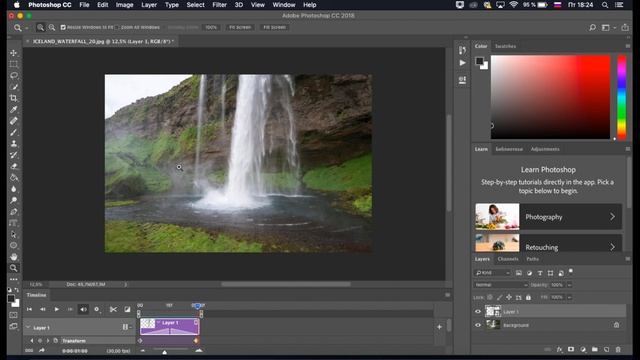Select the Clone Stamp tool
Image resolution: width=640 pixels, height=360 pixels.
[14, 144]
